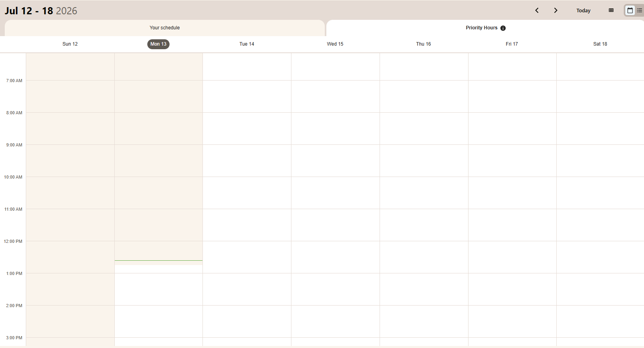Open the Your schedule tab
Image resolution: width=644 pixels, height=348 pixels.
coord(165,28)
